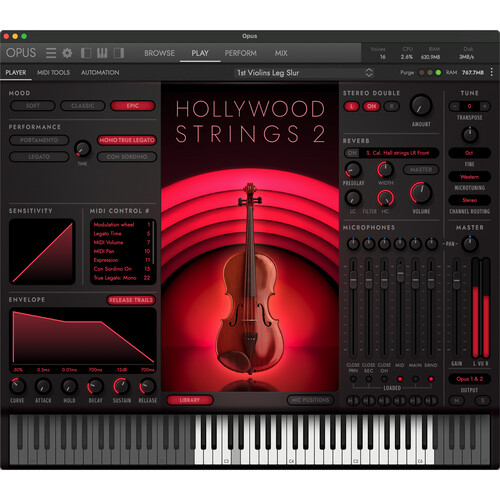Click the Modulation wheel MIDI control row

(122, 225)
